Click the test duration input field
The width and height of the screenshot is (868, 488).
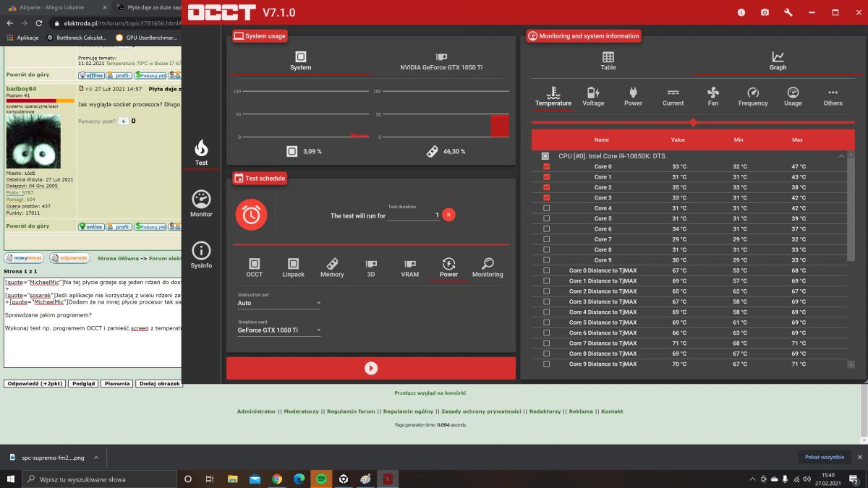click(413, 215)
